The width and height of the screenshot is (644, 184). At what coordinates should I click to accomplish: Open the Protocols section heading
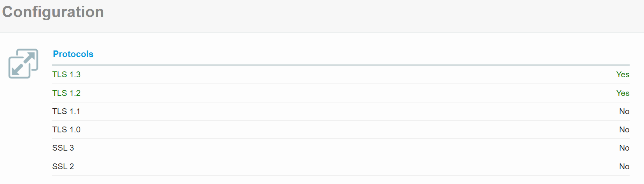pyautogui.click(x=73, y=54)
